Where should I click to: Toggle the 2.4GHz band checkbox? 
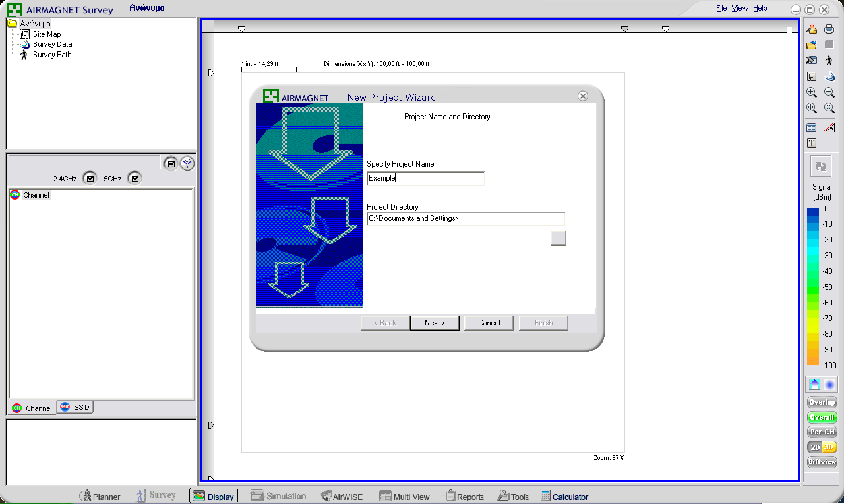90,178
